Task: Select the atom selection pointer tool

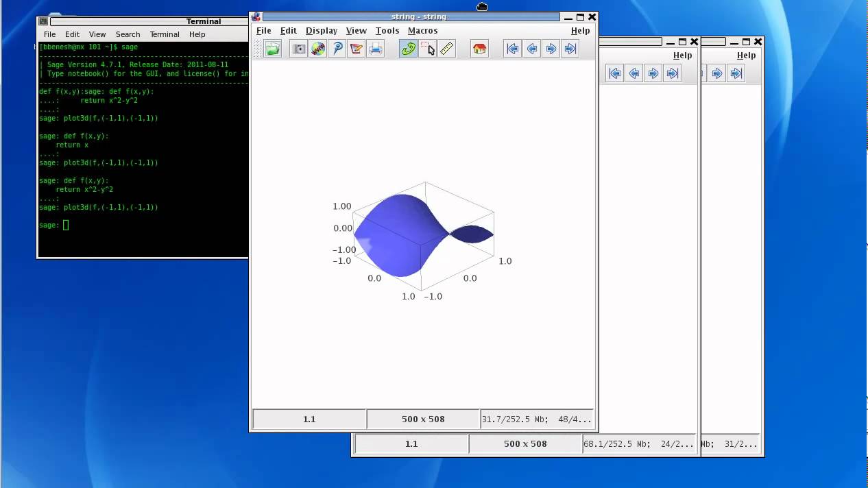Action: (x=427, y=49)
